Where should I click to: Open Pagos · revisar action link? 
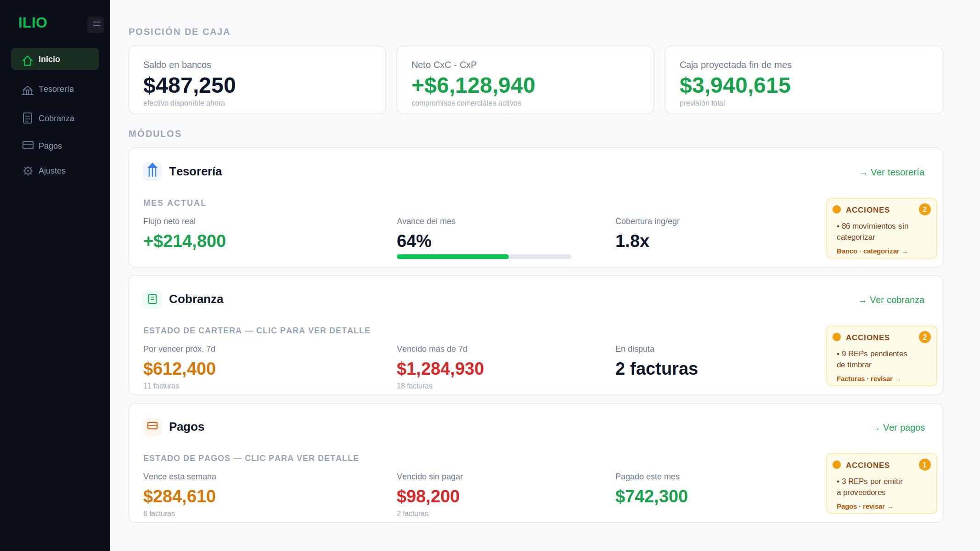coord(865,506)
